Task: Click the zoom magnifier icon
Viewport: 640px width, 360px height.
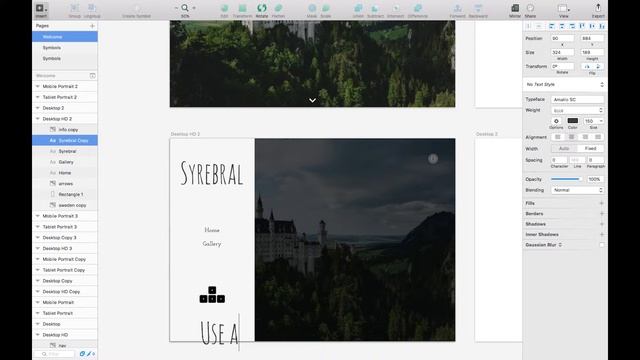Action: (x=185, y=8)
